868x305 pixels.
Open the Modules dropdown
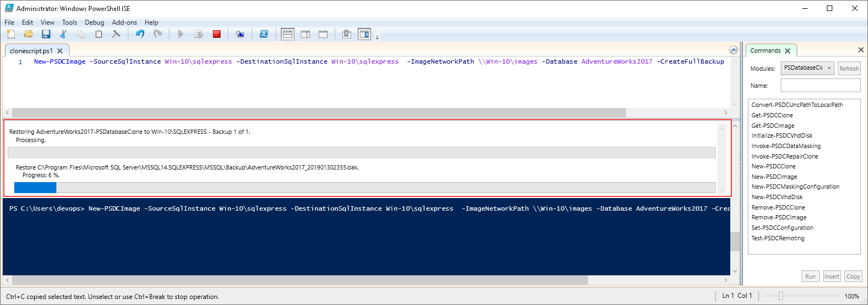pyautogui.click(x=807, y=68)
